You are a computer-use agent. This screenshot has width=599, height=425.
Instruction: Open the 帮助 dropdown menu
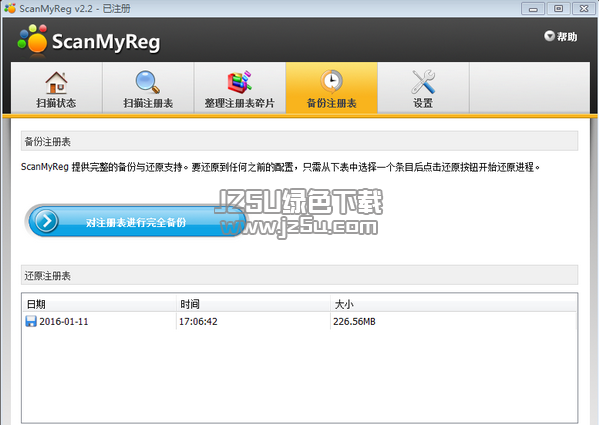click(560, 37)
